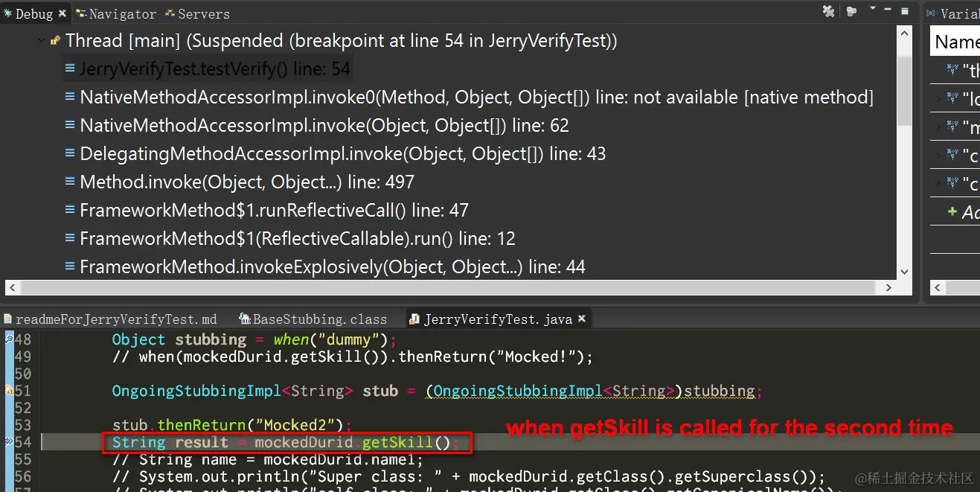980x492 pixels.
Task: Select stack frame FrameworkMethod$1.runReflectiveCall() line: 47
Action: click(x=274, y=211)
